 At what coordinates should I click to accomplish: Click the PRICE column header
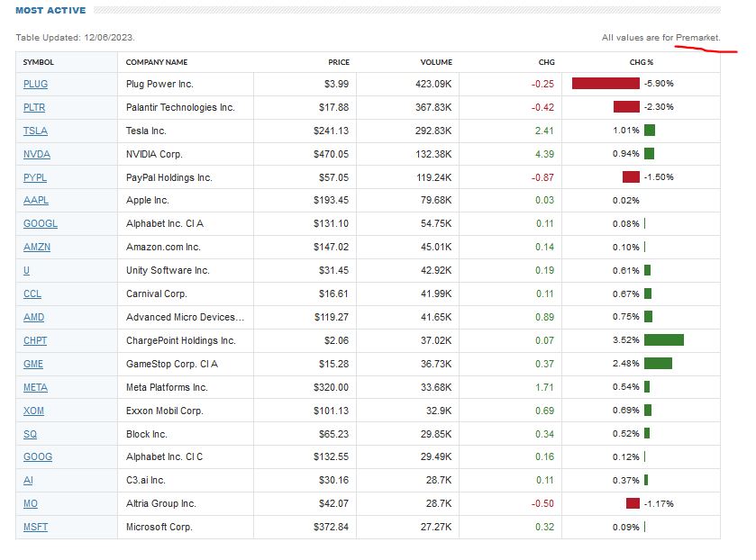tap(339, 62)
